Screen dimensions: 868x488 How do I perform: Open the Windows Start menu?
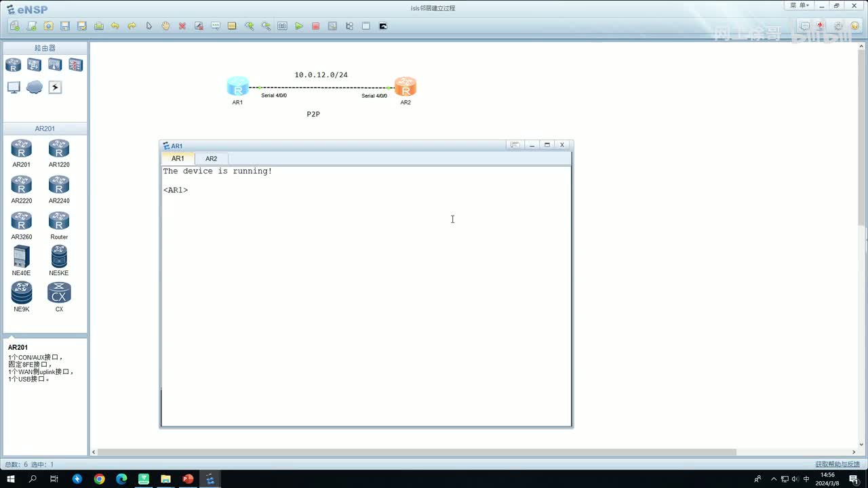(x=11, y=479)
